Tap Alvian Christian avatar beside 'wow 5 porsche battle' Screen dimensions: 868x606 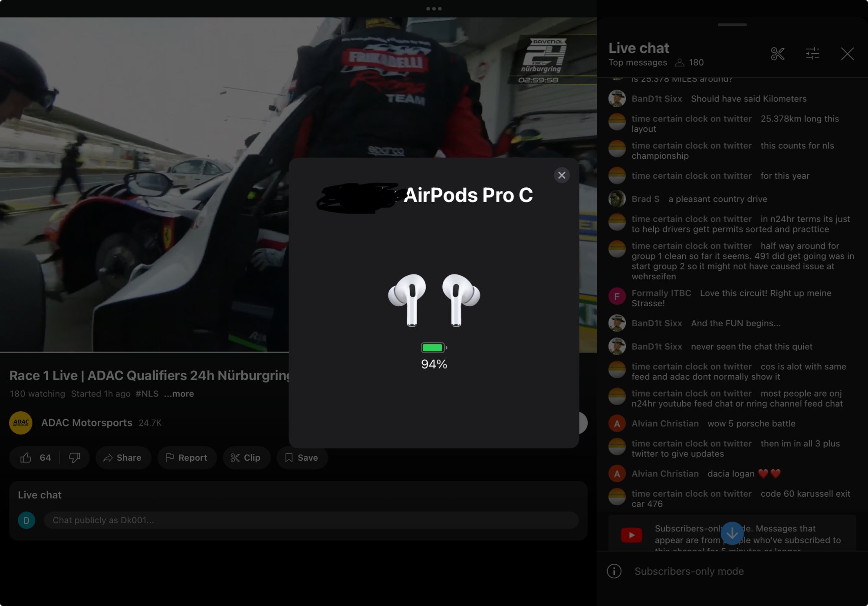[617, 423]
